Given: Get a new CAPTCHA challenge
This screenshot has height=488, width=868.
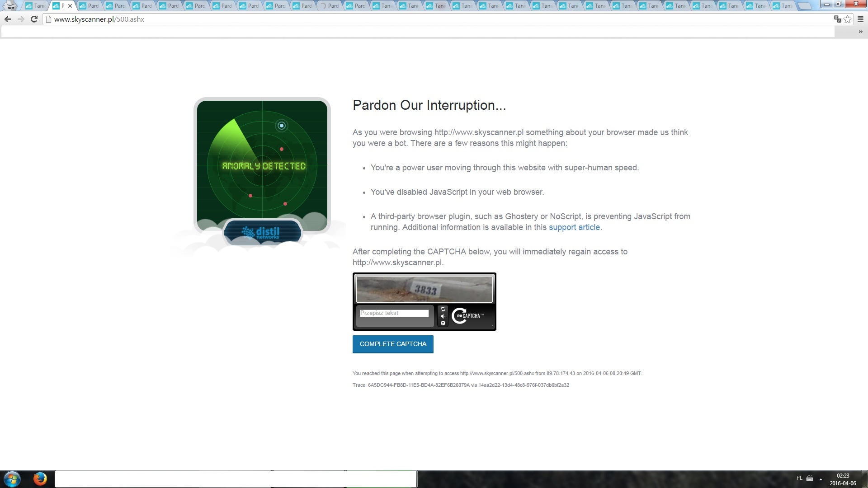Looking at the screenshot, I should point(443,310).
